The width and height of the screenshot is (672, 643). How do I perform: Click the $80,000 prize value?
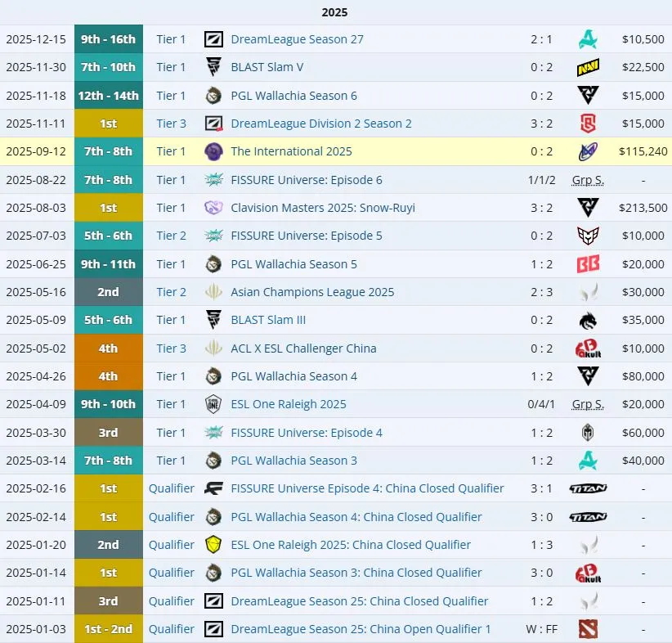643,376
